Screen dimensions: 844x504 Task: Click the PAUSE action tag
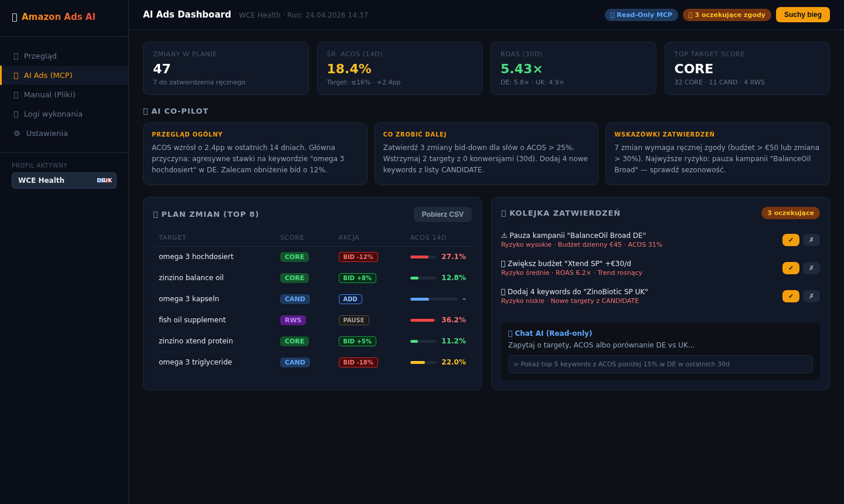[354, 320]
